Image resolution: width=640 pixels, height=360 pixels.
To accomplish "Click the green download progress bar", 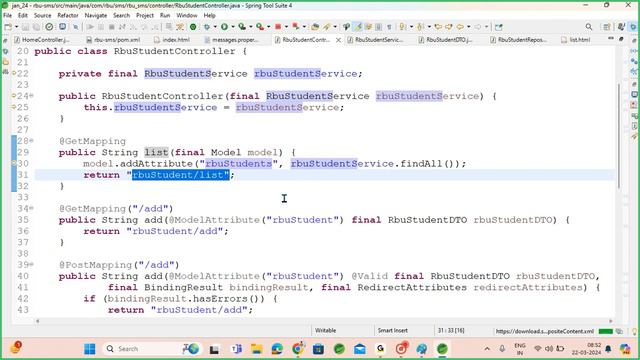I will coord(606,331).
